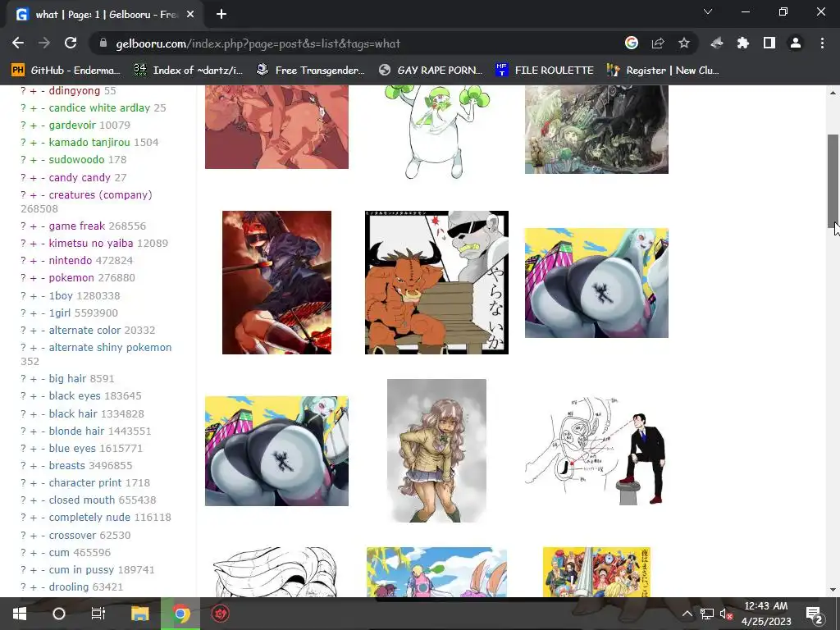View site info via the lock icon

coord(103,43)
